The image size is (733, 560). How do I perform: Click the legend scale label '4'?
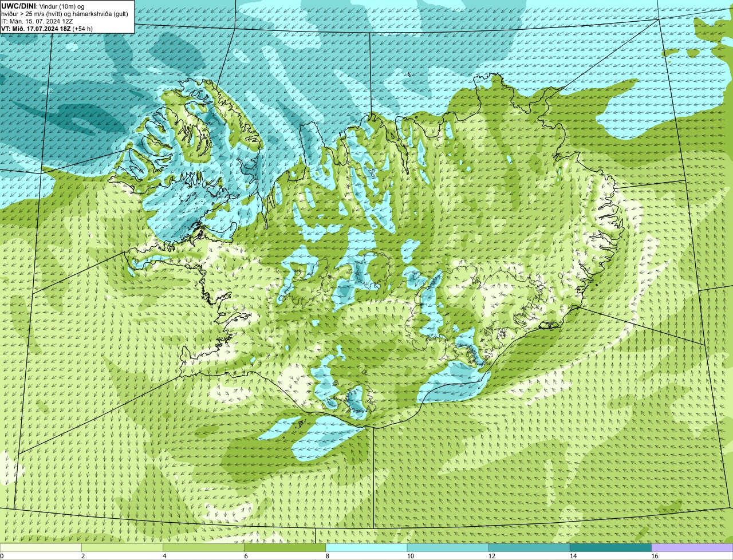164,556
